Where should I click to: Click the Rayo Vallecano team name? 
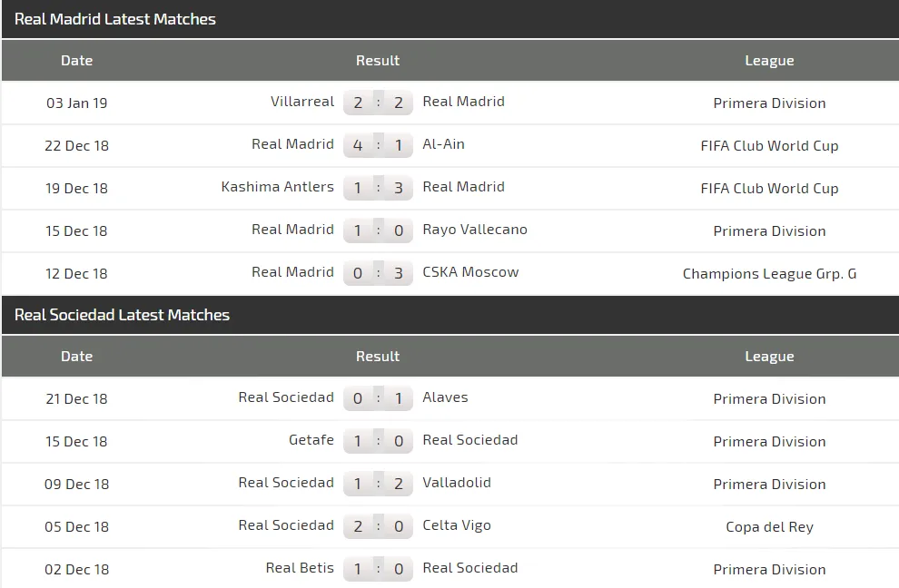click(474, 230)
